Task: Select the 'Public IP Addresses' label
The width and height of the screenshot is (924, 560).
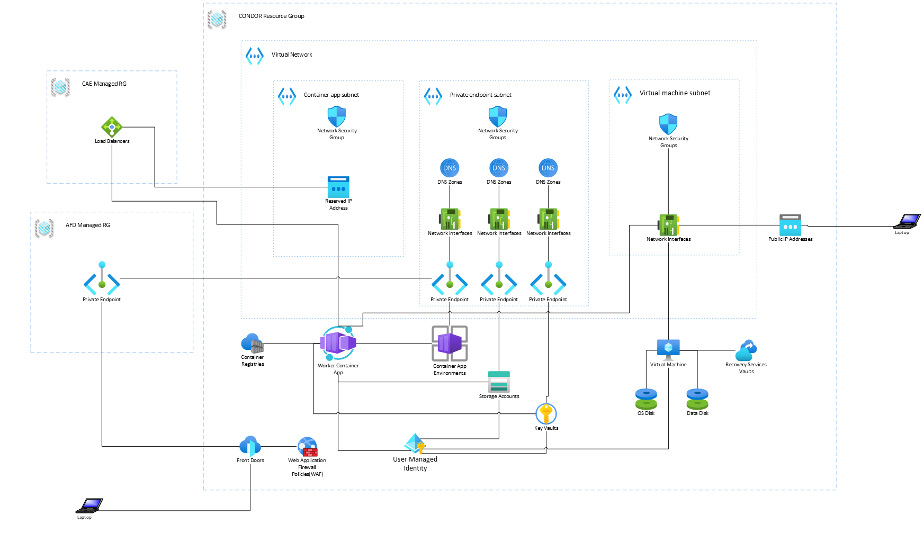Action: click(791, 239)
